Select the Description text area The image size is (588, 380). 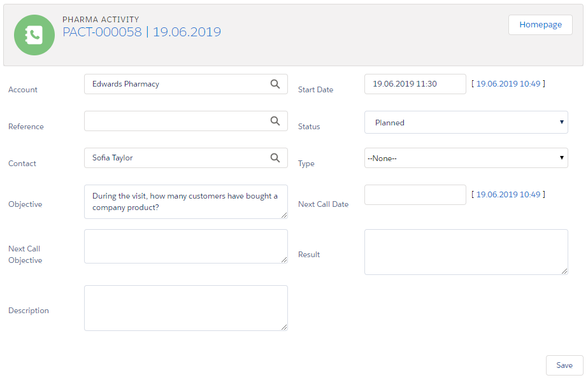185,308
